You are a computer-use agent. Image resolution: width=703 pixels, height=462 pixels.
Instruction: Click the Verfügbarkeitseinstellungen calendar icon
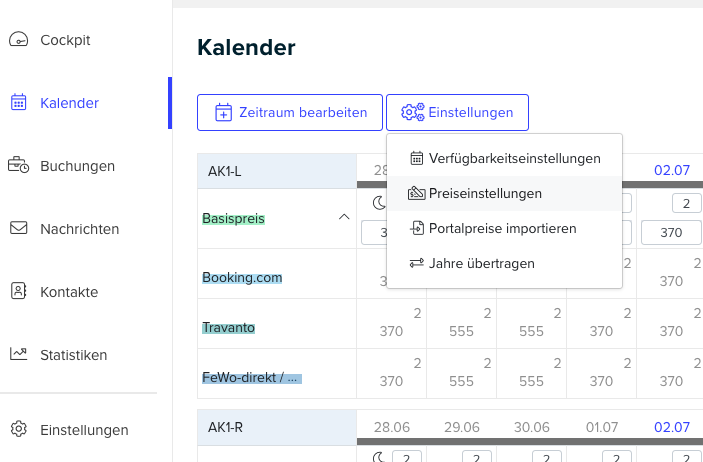click(417, 158)
